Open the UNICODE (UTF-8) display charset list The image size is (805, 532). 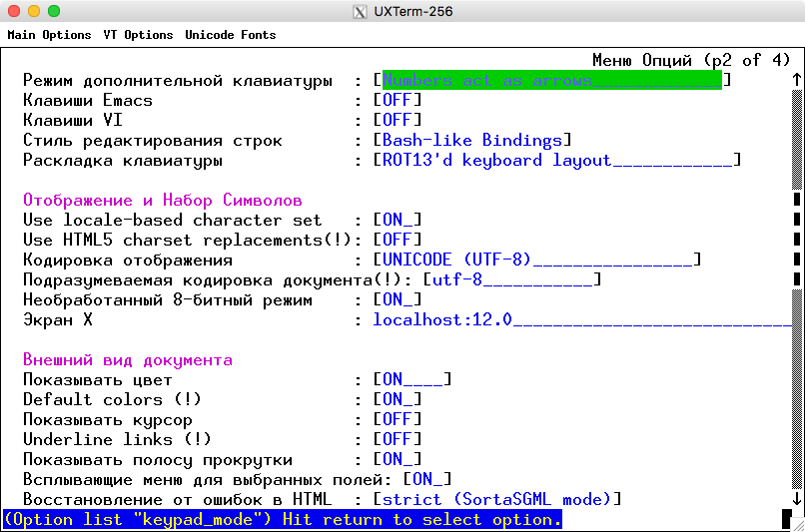point(536,260)
